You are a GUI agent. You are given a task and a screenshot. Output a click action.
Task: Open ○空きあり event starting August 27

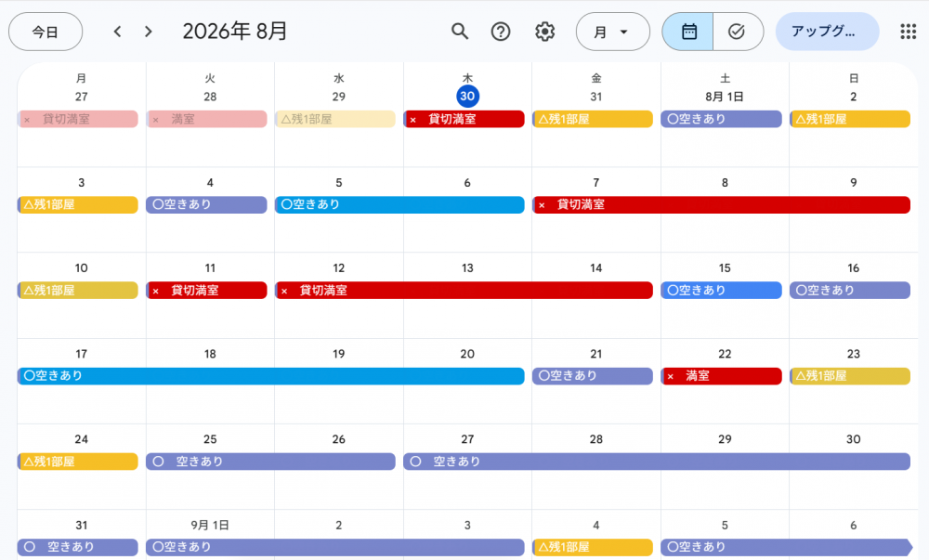(657, 462)
